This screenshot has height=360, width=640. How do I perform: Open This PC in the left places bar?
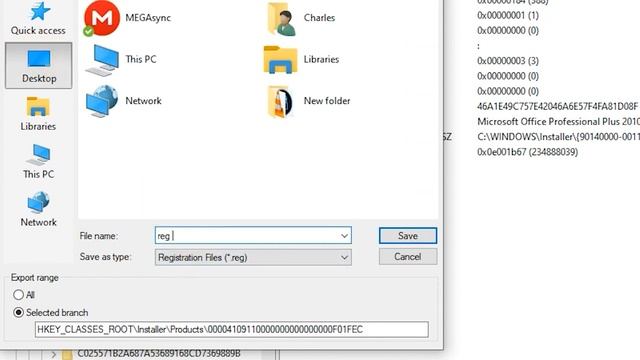tap(38, 162)
